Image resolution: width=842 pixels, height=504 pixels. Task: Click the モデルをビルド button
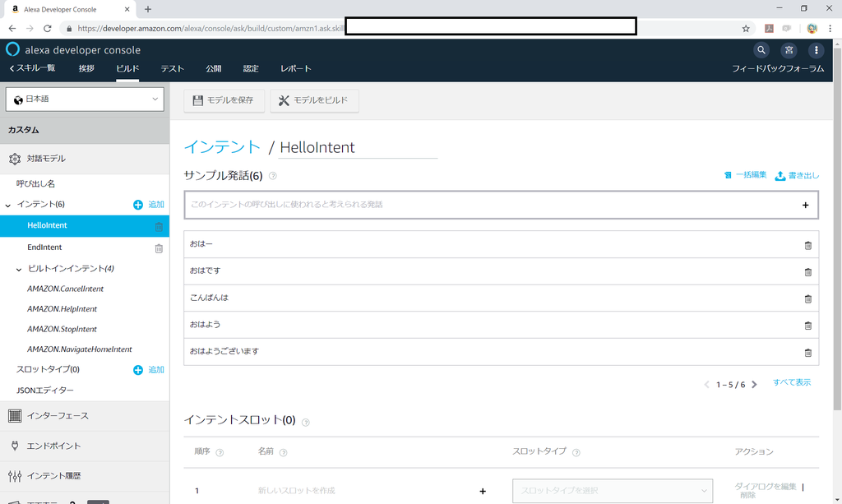[x=314, y=100]
